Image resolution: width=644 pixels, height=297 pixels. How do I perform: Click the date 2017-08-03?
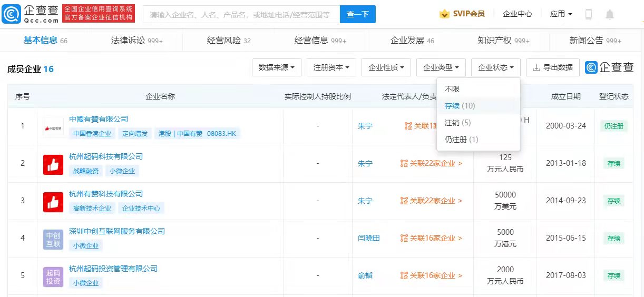[x=566, y=275]
